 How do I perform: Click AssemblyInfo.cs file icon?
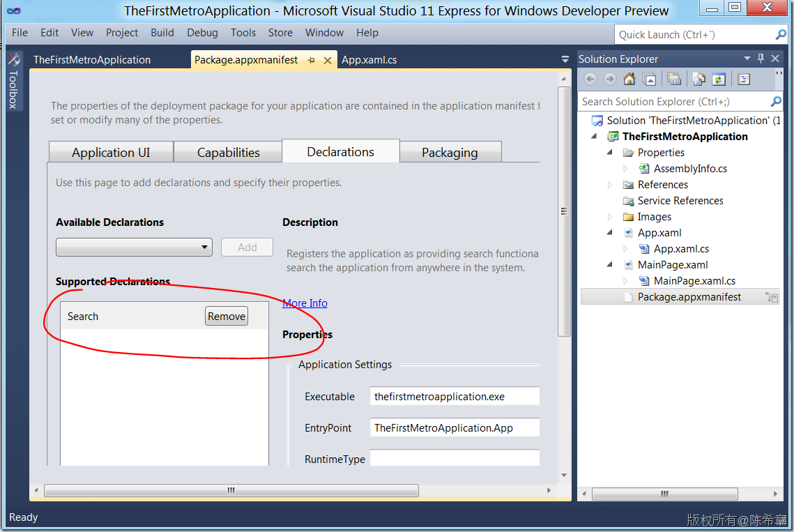pos(643,169)
